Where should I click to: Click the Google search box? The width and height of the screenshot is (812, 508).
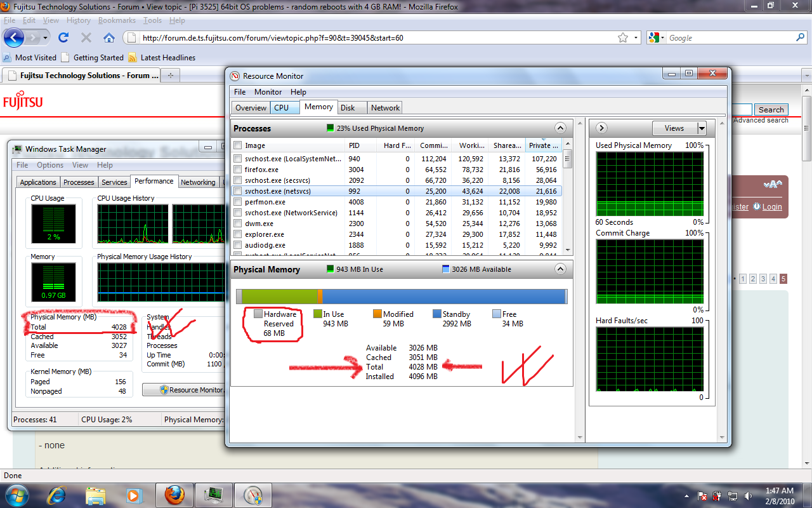(x=730, y=37)
